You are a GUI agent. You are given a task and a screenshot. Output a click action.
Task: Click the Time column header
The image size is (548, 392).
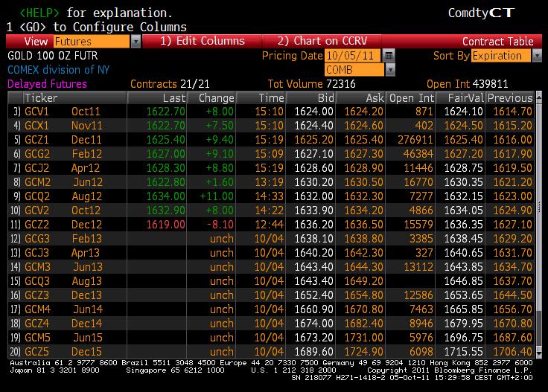[x=261, y=98]
